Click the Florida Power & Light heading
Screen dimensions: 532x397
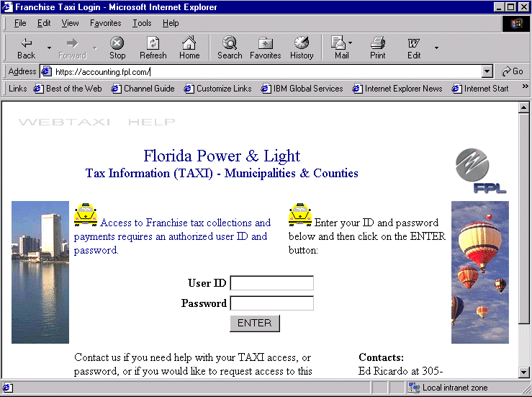click(x=222, y=156)
